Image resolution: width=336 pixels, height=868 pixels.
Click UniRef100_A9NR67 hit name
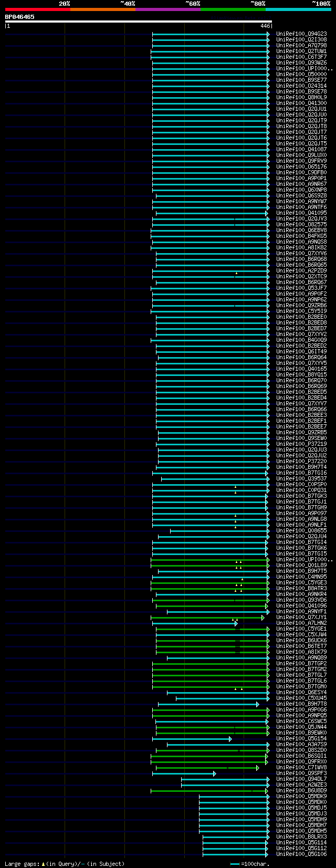(x=301, y=184)
